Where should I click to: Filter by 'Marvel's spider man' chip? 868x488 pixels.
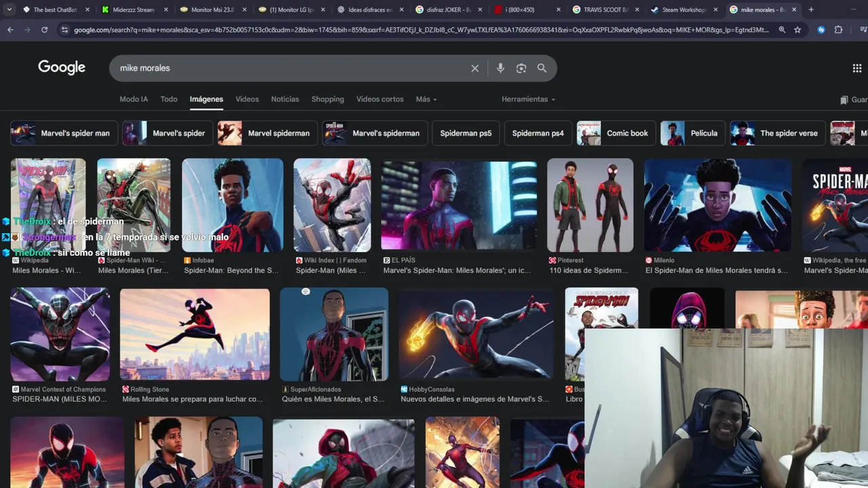pyautogui.click(x=64, y=133)
